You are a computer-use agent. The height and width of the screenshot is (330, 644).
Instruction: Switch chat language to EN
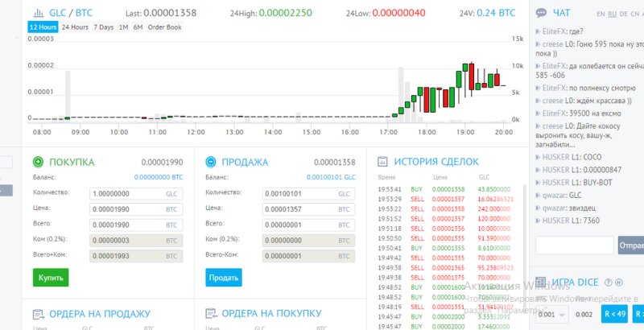601,14
